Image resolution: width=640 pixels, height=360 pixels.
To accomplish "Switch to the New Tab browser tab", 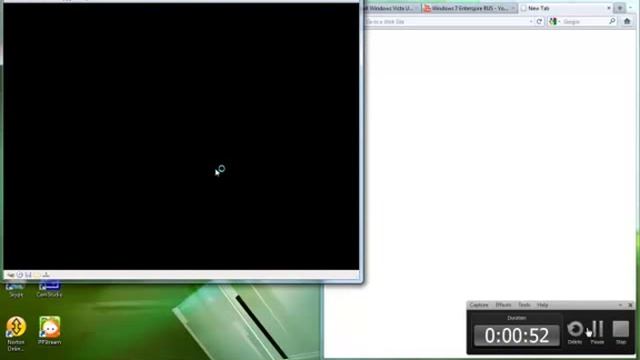I will [566, 8].
